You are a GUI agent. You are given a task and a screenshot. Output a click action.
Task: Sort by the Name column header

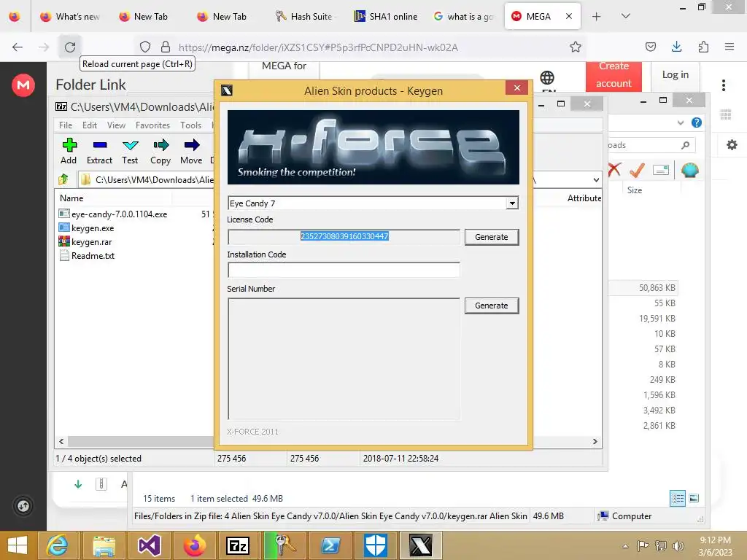click(x=71, y=198)
